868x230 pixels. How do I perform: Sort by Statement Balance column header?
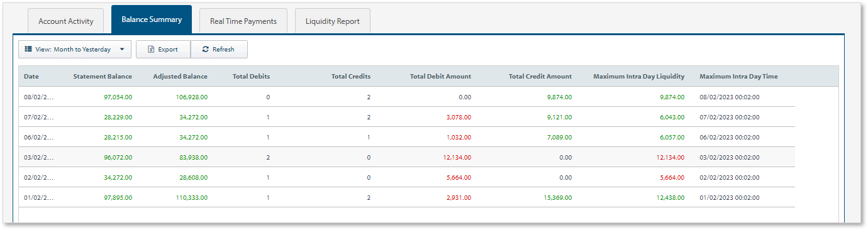pos(103,77)
